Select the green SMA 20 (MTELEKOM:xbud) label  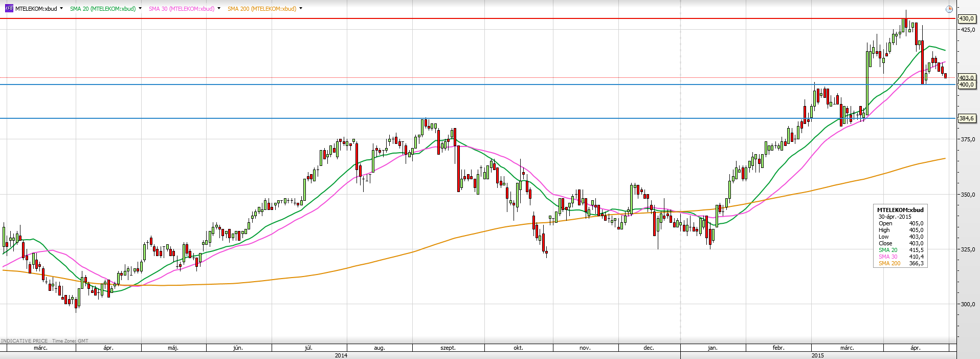tap(103, 9)
